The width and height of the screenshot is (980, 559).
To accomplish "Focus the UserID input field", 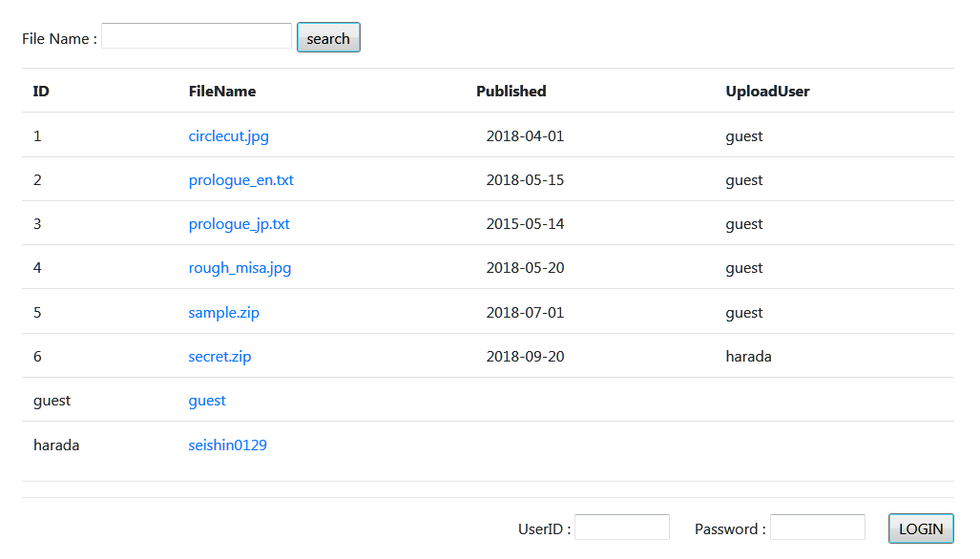I will coord(622,528).
